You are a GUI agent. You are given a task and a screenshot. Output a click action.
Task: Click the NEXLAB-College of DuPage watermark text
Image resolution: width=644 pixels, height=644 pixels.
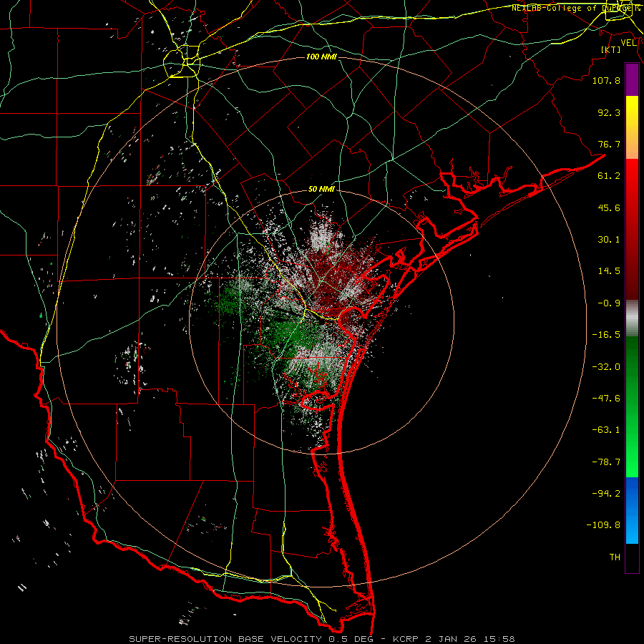coord(575,8)
